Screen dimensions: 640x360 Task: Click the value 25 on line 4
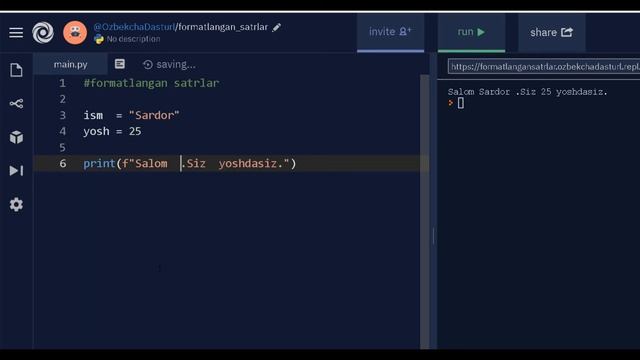(135, 131)
